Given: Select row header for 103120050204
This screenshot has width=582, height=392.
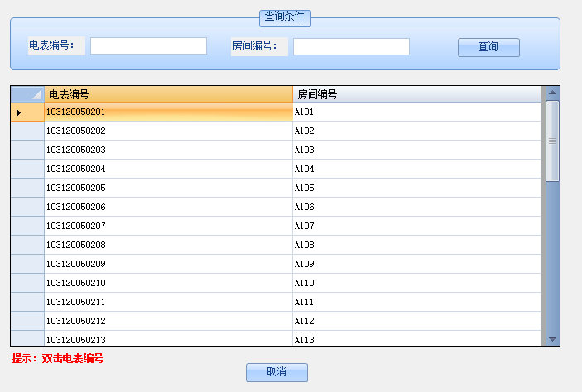Looking at the screenshot, I should (x=27, y=170).
